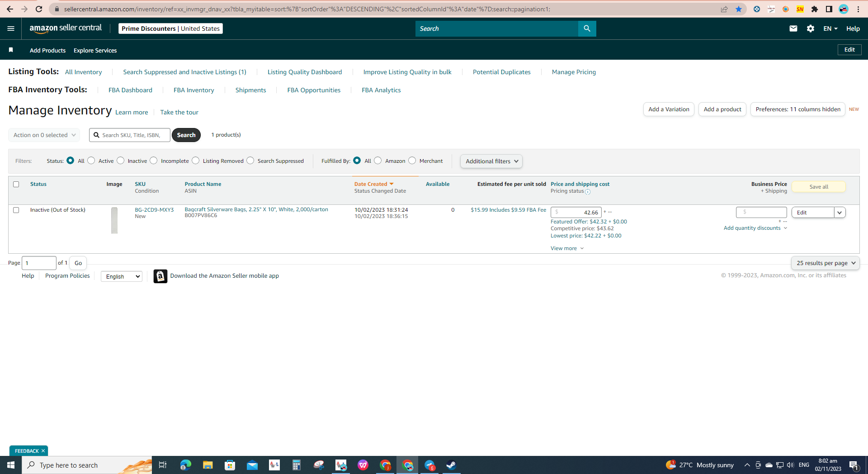The image size is (868, 474).
Task: Expand Add quantity discounts
Action: (x=755, y=228)
